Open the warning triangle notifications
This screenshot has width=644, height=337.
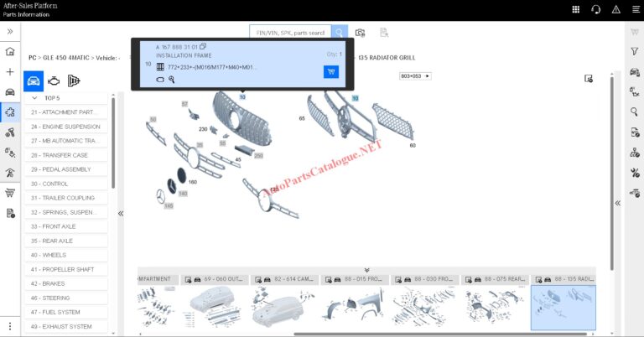tap(616, 9)
